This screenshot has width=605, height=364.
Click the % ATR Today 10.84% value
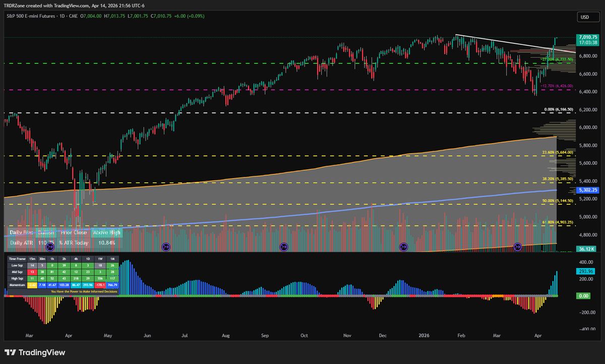[106, 243]
